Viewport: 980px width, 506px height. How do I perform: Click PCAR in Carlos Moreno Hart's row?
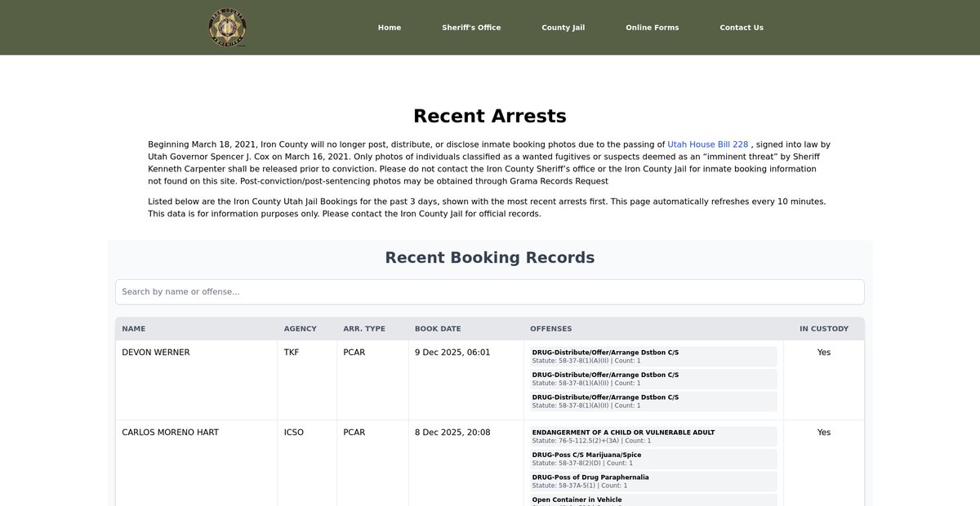click(x=354, y=433)
